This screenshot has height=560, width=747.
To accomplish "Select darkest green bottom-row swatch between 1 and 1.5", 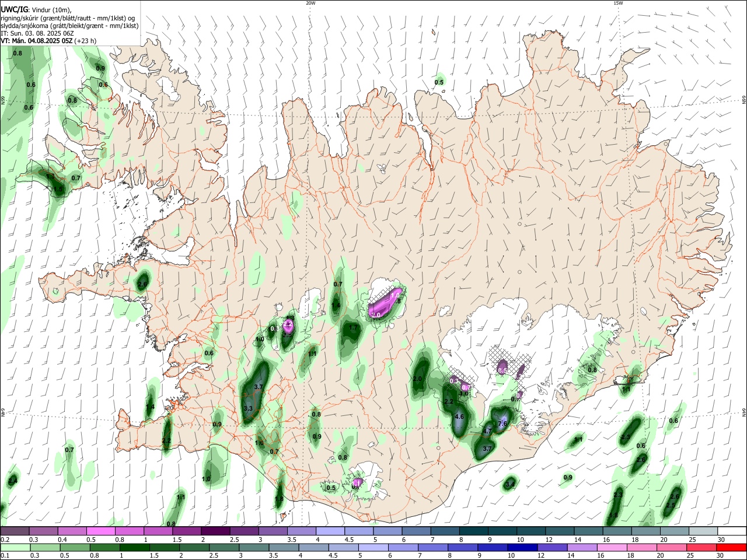I will [134, 547].
